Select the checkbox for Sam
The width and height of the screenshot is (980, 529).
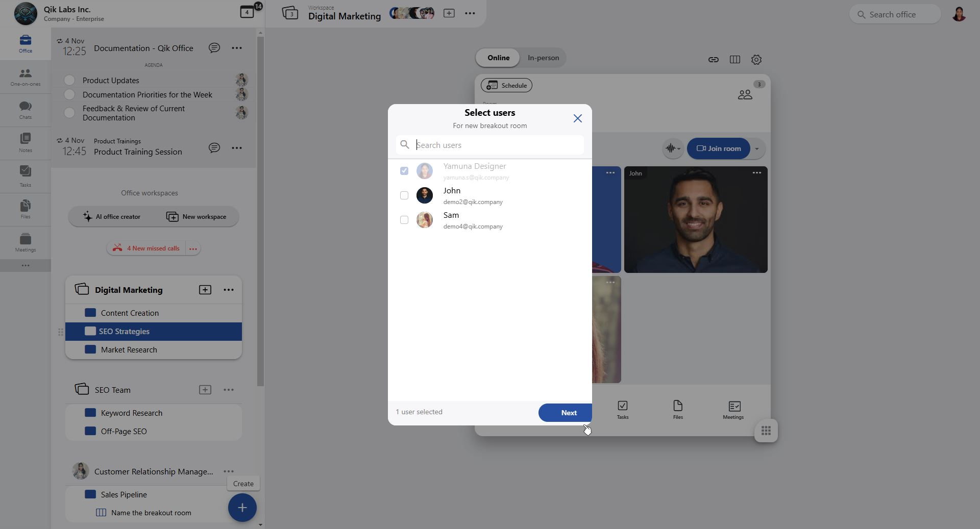tap(404, 220)
